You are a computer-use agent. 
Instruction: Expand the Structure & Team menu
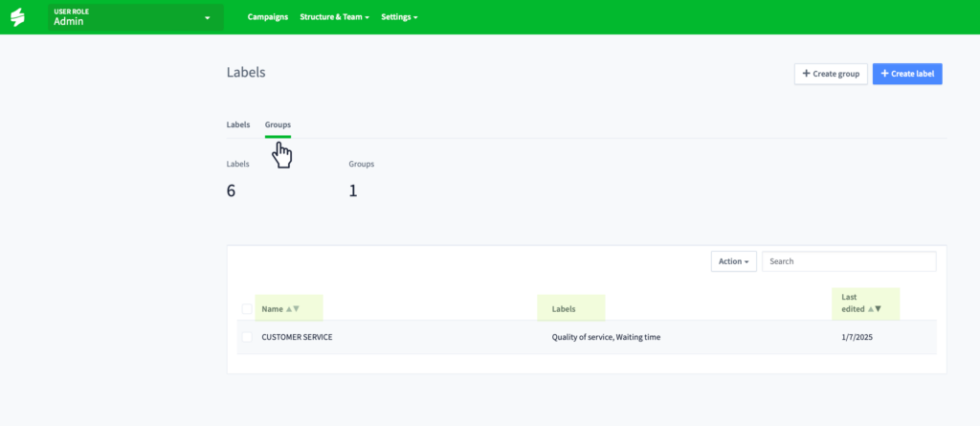334,17
